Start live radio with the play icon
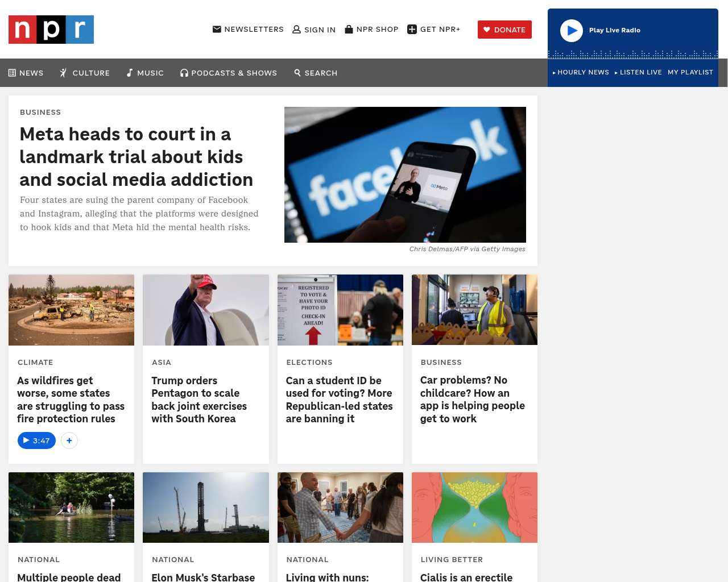728x582 pixels. coord(572,31)
